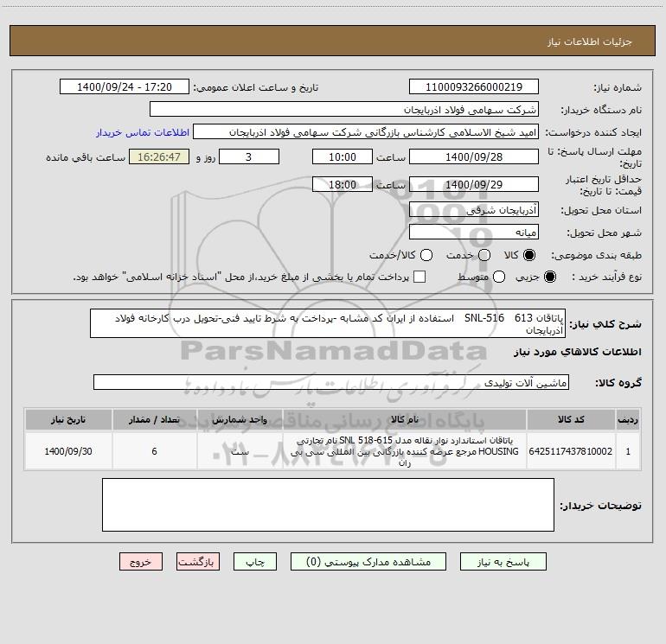Select the کالا radio button
666x644 pixels.
(529, 255)
